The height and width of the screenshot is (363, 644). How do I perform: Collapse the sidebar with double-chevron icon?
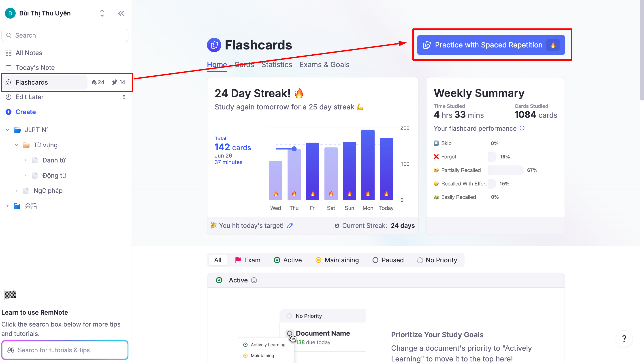point(121,13)
